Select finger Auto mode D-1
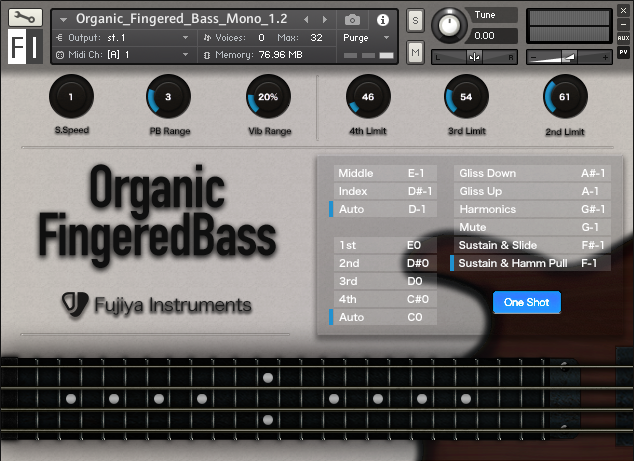The image size is (634, 461). coord(383,209)
